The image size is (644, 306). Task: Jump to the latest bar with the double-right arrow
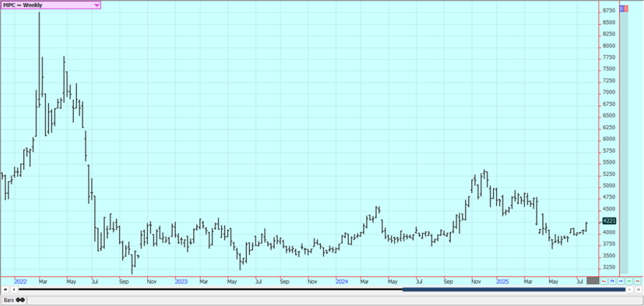click(x=638, y=290)
